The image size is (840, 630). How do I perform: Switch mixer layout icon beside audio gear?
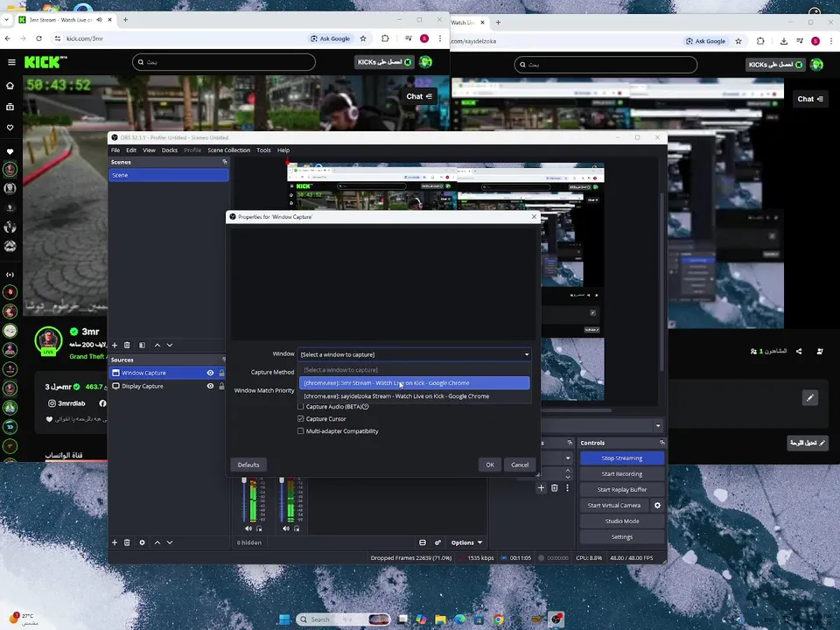(x=422, y=542)
